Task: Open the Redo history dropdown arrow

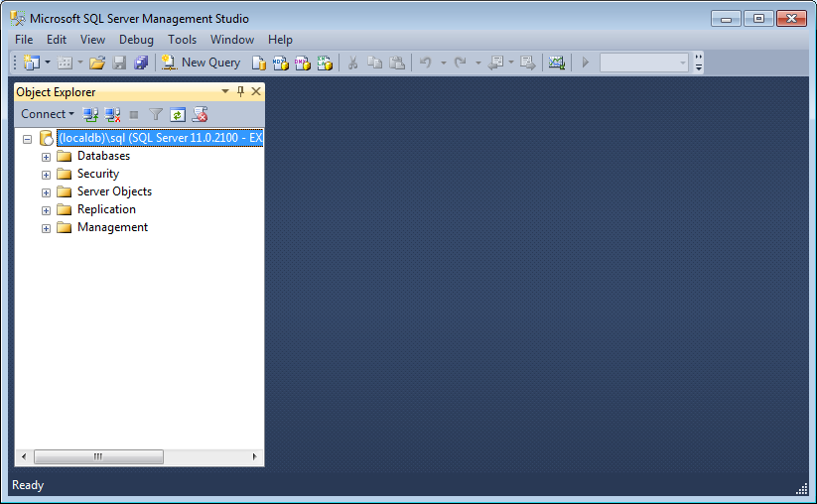Action: [477, 63]
